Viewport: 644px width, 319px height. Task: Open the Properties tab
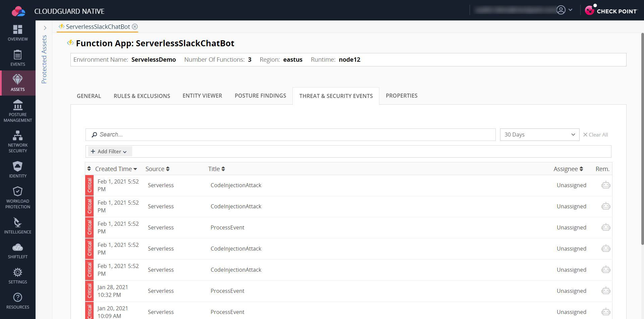click(401, 96)
